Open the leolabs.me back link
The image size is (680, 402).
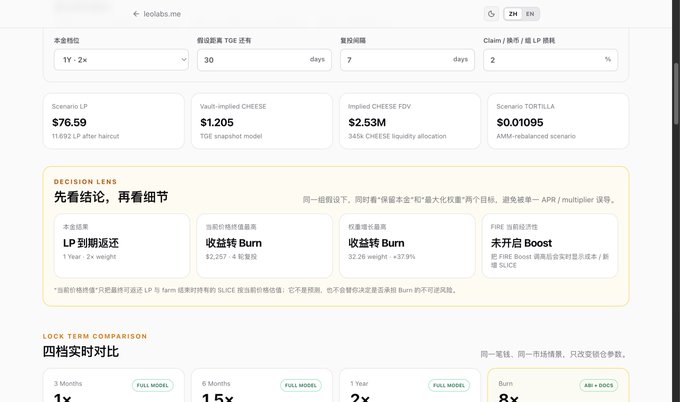pos(157,14)
